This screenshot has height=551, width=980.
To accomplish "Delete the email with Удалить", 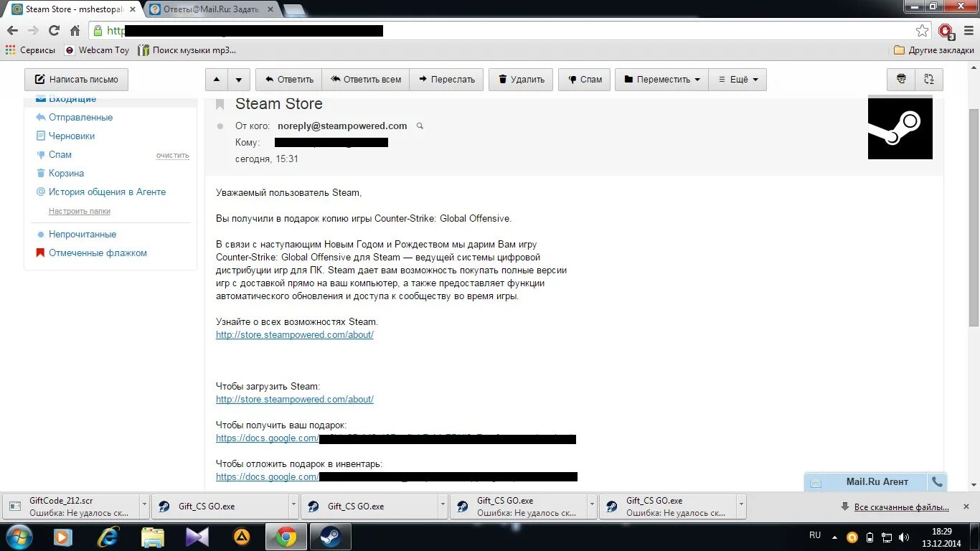I will 522,80.
